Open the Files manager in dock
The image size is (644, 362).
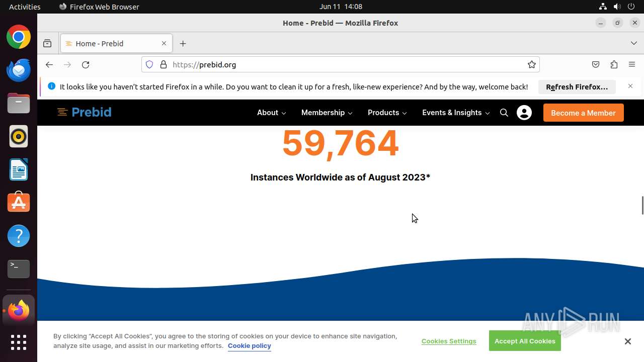click(x=19, y=104)
